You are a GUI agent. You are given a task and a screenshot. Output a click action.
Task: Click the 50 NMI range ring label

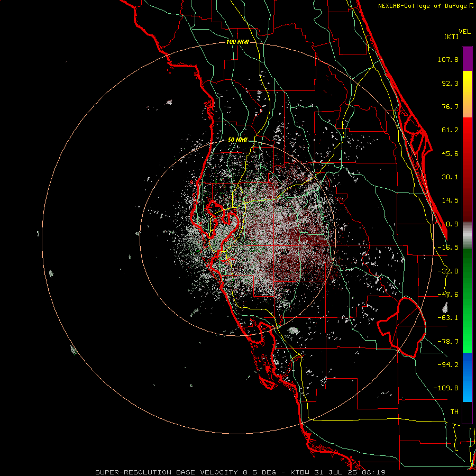pos(237,140)
